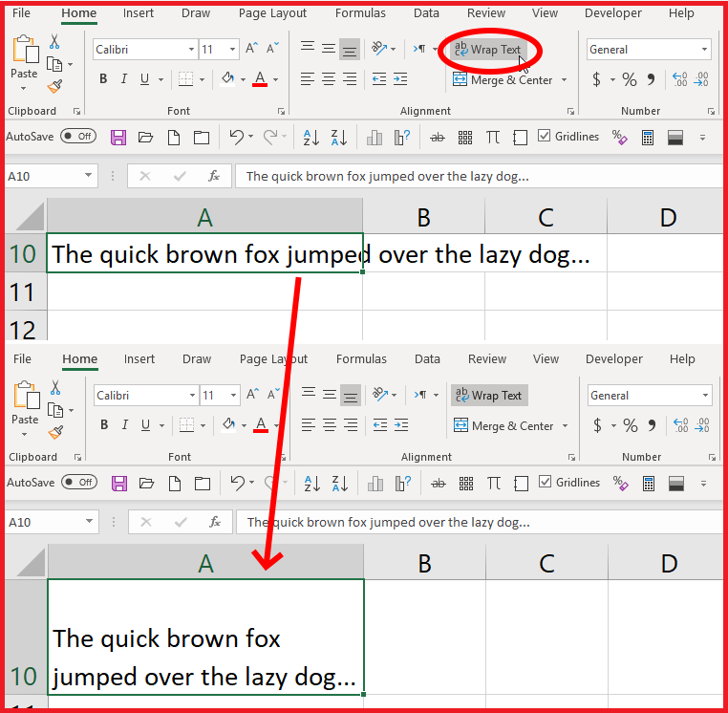Screen dimensions: 728x713
Task: Increase font size in the upper ribbon
Action: click(x=252, y=49)
